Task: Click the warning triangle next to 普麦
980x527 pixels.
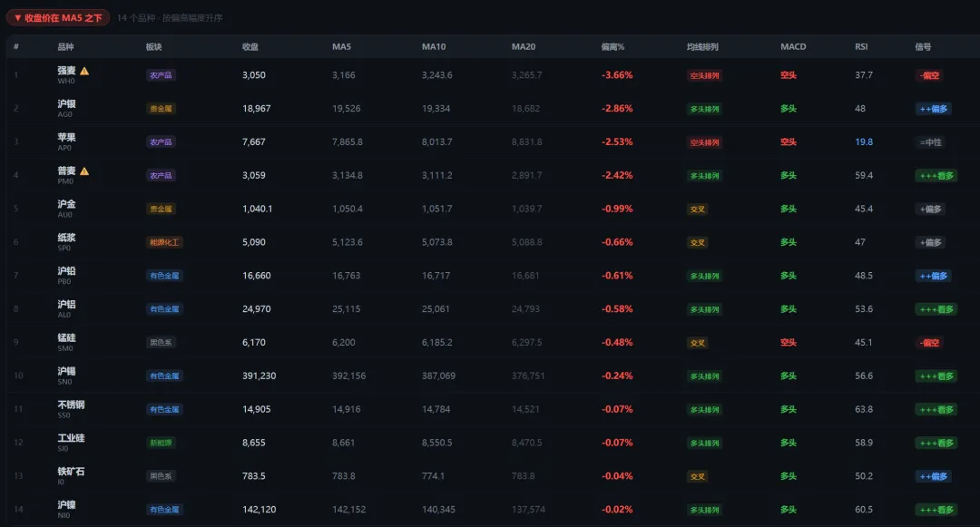Action: [x=84, y=171]
